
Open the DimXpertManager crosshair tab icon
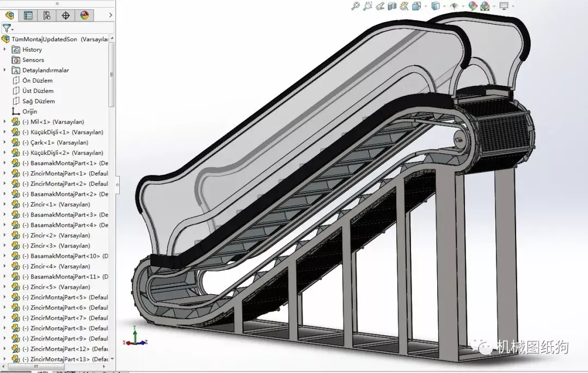(65, 15)
